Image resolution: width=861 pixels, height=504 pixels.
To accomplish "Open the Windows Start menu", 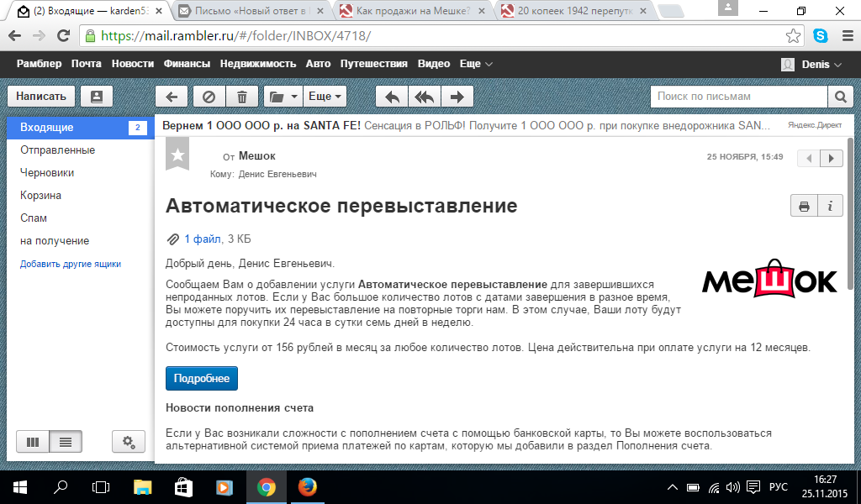I will tap(20, 487).
